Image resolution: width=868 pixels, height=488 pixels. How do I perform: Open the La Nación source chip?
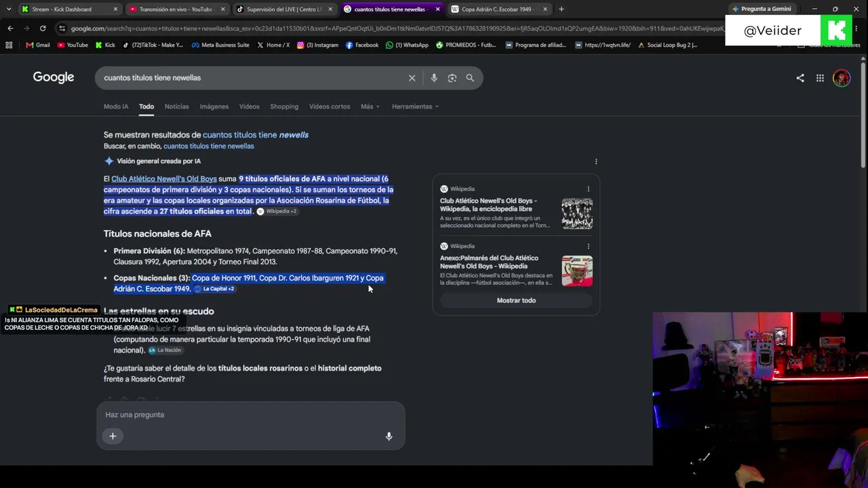point(165,350)
